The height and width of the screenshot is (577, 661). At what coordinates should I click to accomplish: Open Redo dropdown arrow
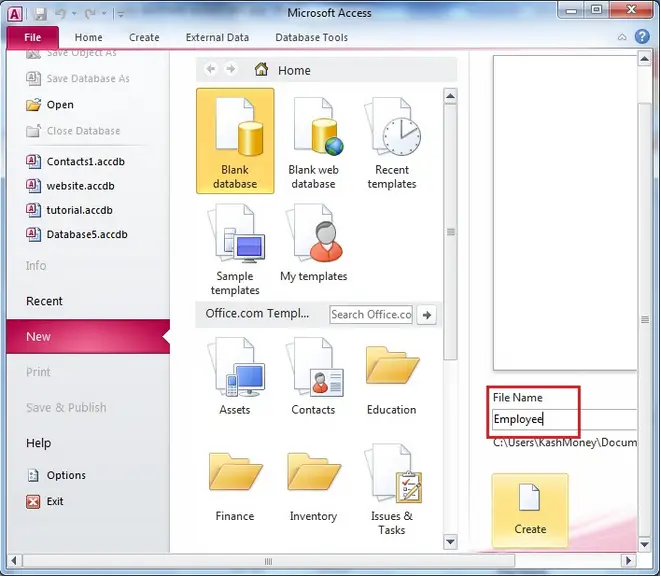(x=104, y=14)
